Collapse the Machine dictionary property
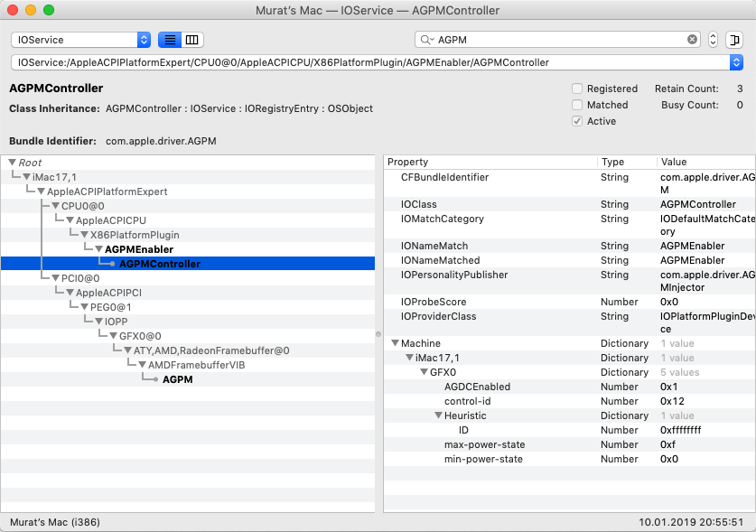The width and height of the screenshot is (756, 532). (396, 343)
